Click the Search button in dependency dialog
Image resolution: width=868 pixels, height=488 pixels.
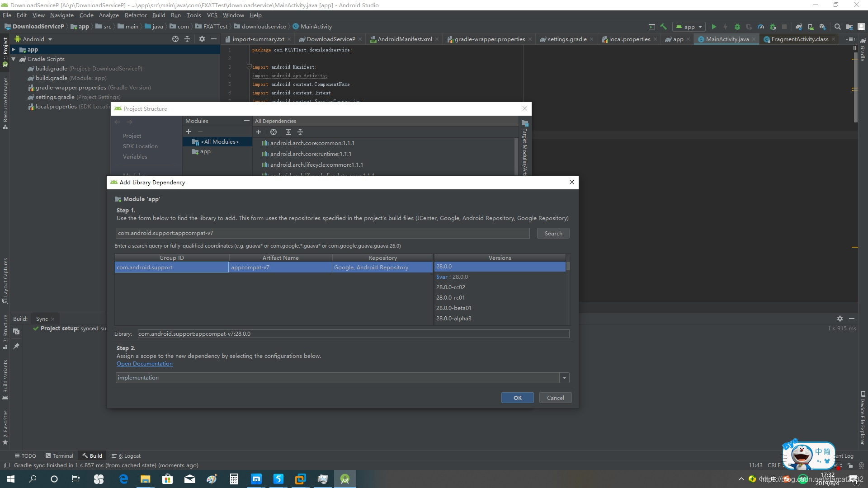pyautogui.click(x=553, y=233)
